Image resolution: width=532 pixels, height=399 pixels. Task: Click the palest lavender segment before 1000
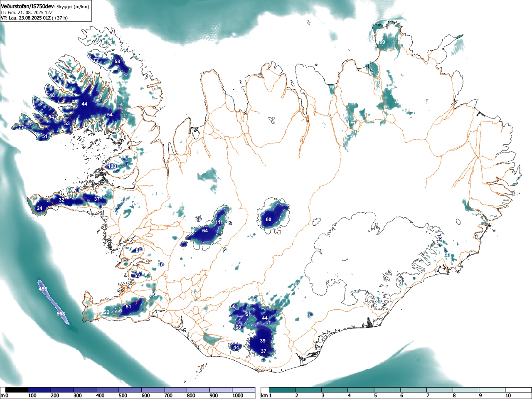[220, 390]
